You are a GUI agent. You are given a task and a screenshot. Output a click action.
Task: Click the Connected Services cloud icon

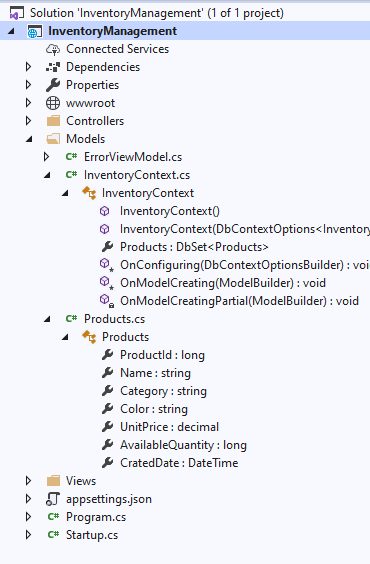[x=53, y=49]
